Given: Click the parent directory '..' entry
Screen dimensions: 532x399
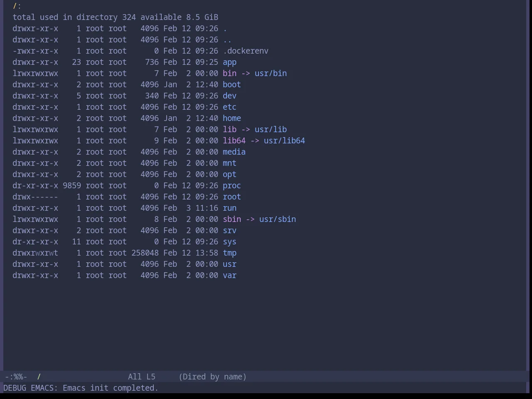Looking at the screenshot, I should pyautogui.click(x=227, y=40).
